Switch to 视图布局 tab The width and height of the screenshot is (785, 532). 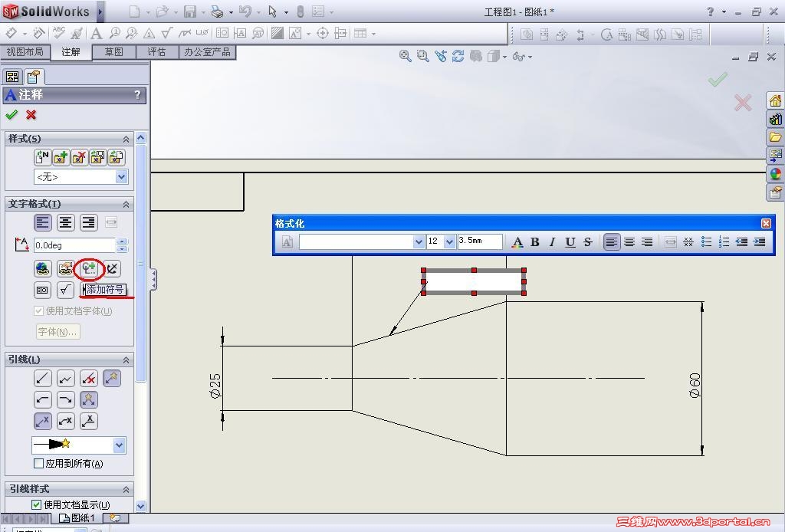point(25,51)
